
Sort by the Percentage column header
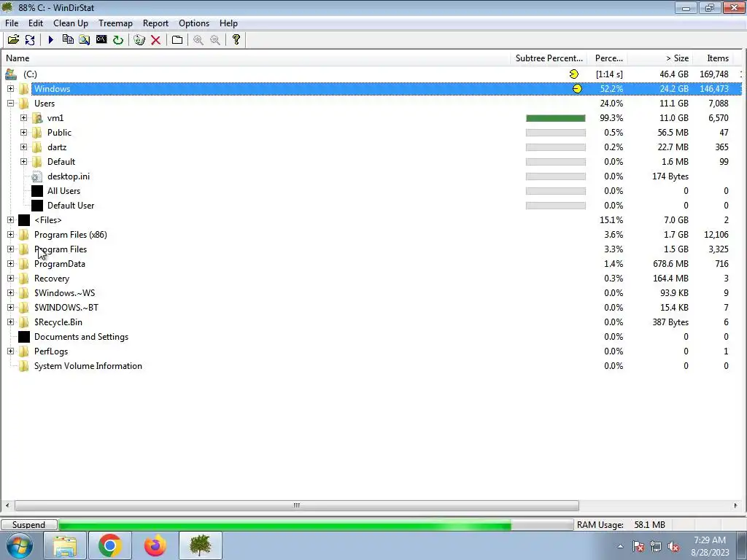tap(608, 58)
